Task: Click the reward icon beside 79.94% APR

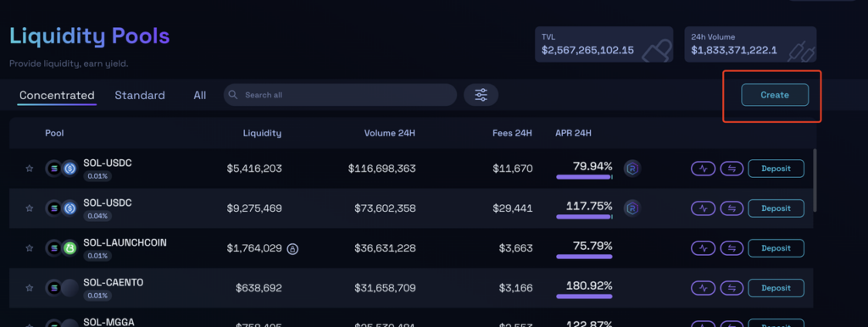Action: click(x=632, y=169)
